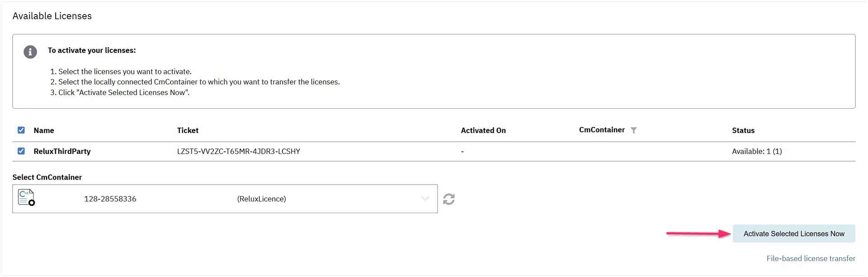Click the CmContainer column filter icon
The image size is (868, 277).
tap(634, 130)
